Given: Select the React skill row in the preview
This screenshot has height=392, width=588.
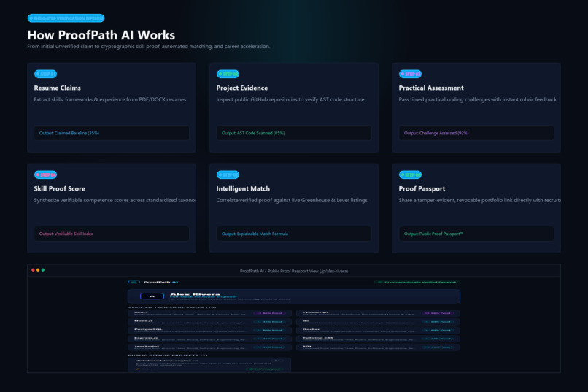Looking at the screenshot, I should pos(209,313).
